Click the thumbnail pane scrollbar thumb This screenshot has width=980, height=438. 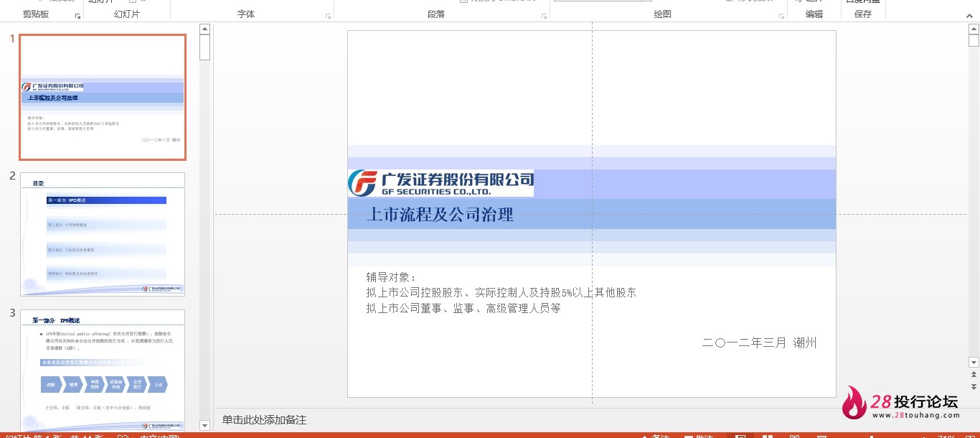(204, 47)
